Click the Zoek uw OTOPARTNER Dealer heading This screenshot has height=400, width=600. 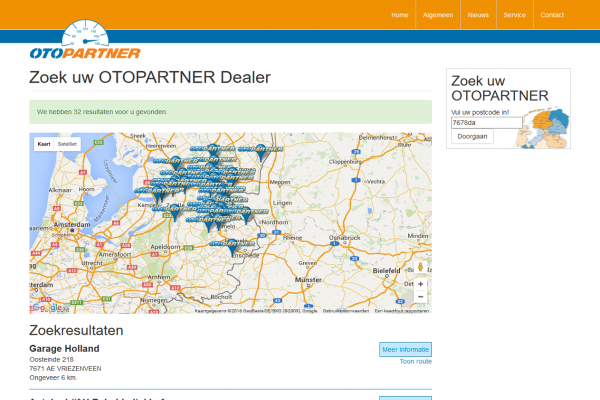coord(150,77)
